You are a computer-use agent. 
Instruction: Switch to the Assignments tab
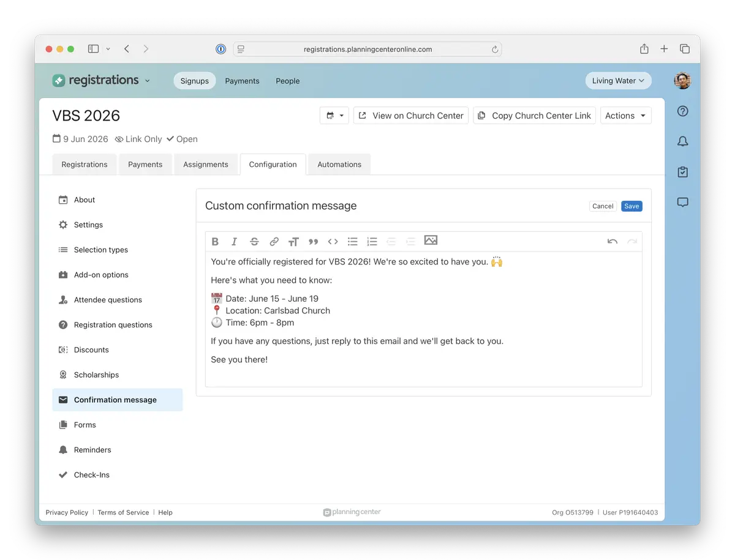(x=206, y=164)
